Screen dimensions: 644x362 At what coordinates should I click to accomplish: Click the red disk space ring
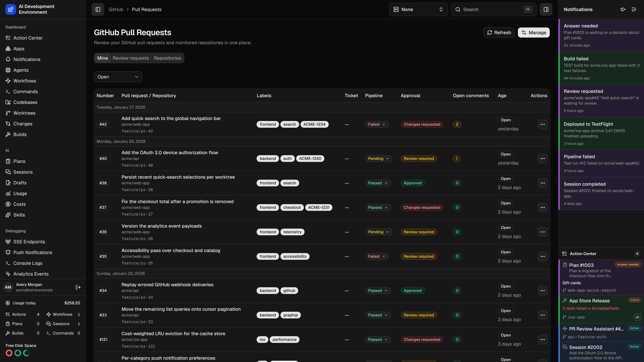coord(9,353)
